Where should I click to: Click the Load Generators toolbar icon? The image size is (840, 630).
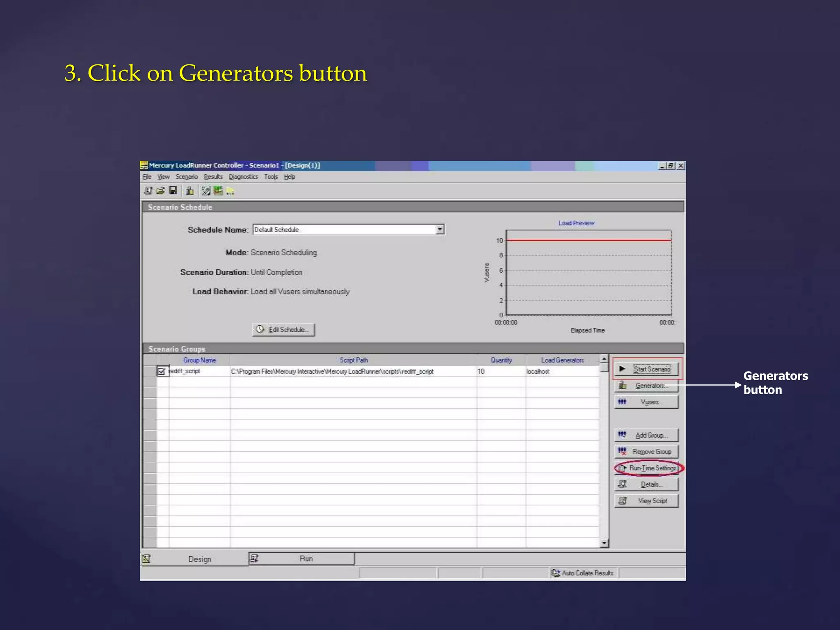click(x=189, y=191)
